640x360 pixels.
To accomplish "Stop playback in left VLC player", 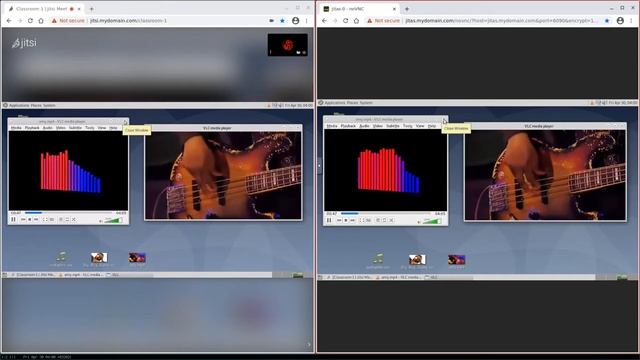I will point(29,220).
